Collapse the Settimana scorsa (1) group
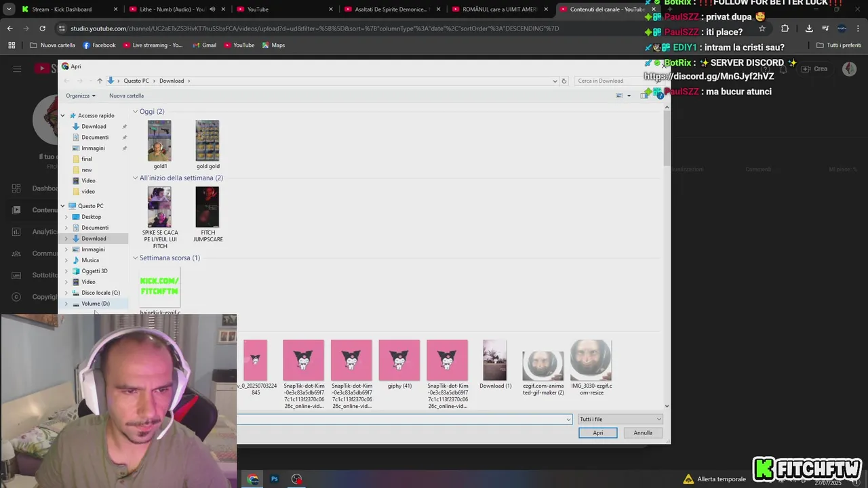This screenshot has height=488, width=868. pos(135,258)
